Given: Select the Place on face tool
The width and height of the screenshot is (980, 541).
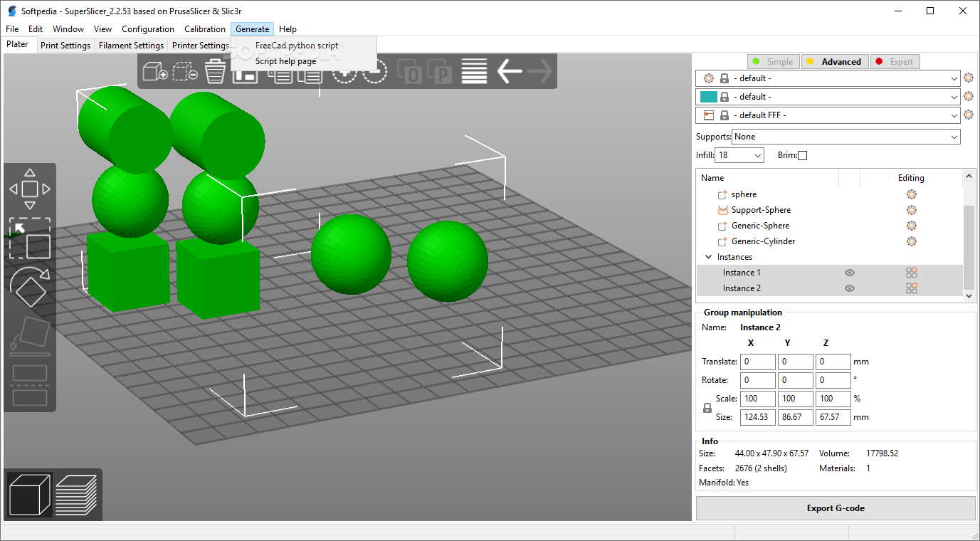Looking at the screenshot, I should [x=30, y=336].
